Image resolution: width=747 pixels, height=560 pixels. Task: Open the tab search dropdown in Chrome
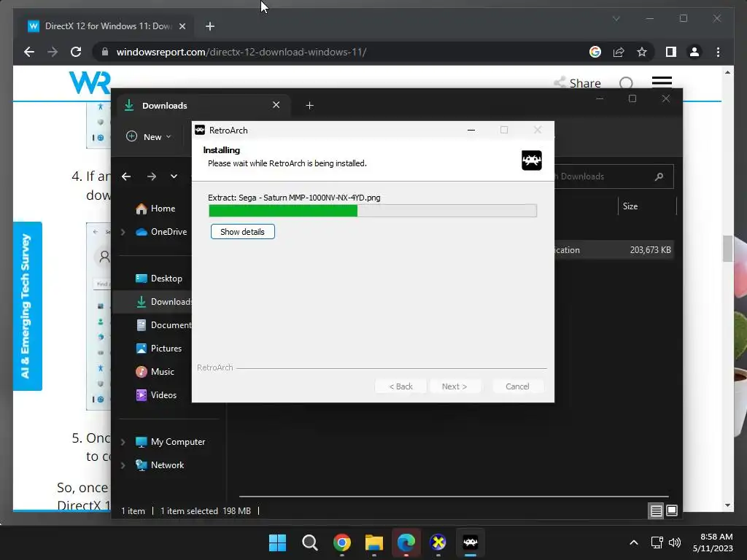point(616,18)
